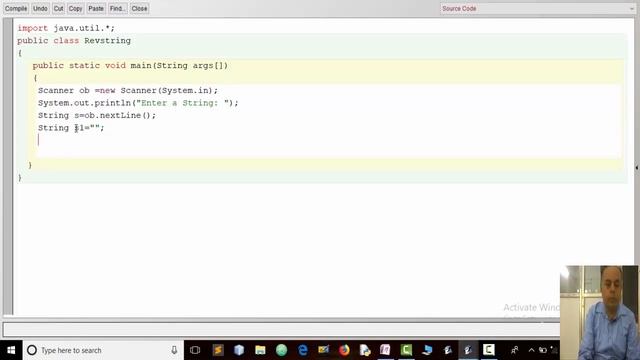This screenshot has height=360, width=640.
Task: Open the green Camtasia icon in taskbar
Action: [x=406, y=350]
